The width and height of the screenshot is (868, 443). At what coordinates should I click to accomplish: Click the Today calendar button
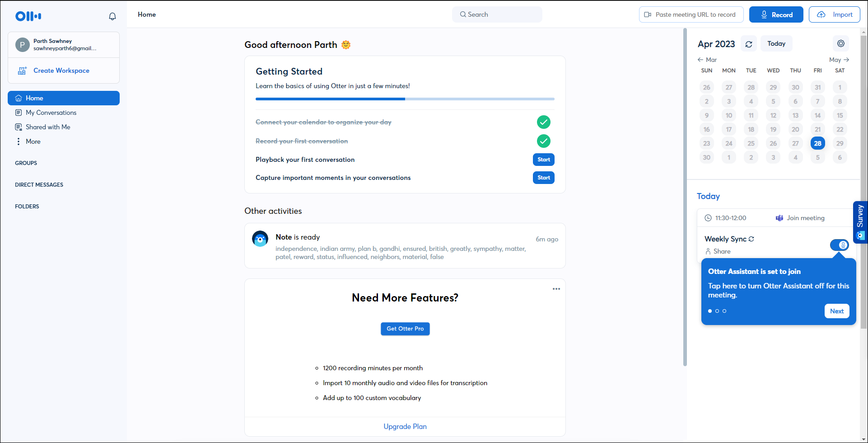pos(777,43)
